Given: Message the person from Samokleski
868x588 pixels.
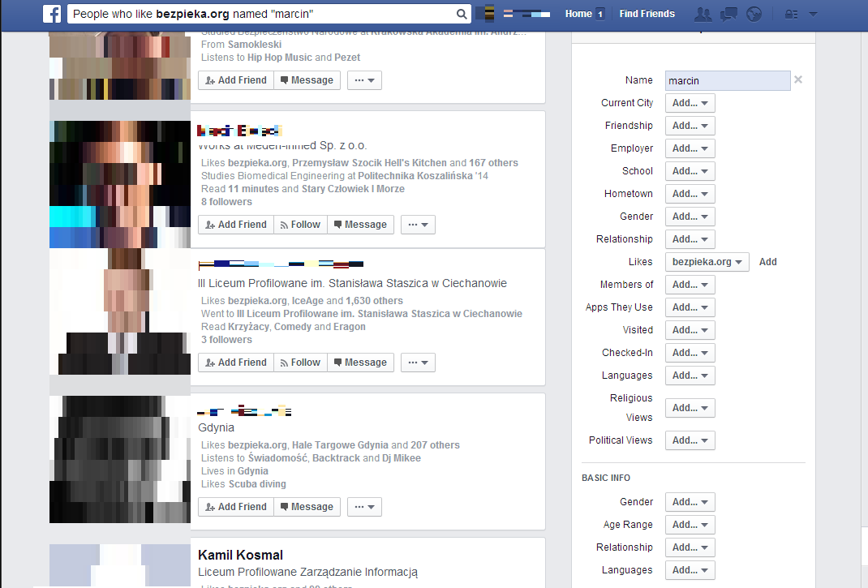Looking at the screenshot, I should pos(307,80).
